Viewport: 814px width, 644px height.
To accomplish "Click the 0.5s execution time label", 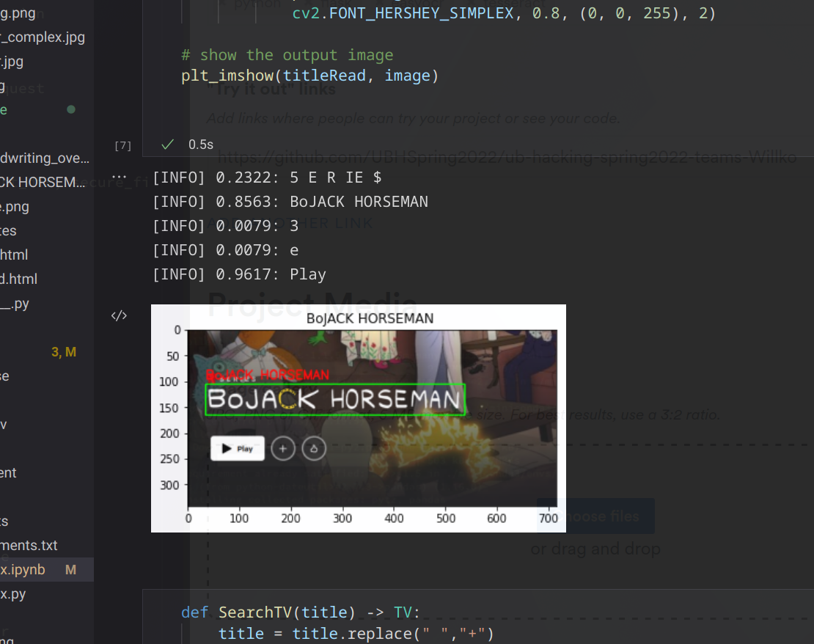I will pyautogui.click(x=200, y=144).
